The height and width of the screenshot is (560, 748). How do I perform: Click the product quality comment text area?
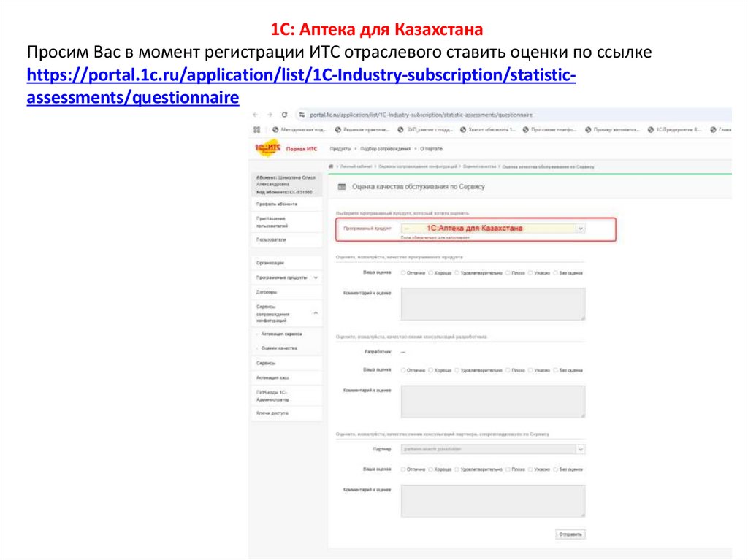tap(493, 304)
